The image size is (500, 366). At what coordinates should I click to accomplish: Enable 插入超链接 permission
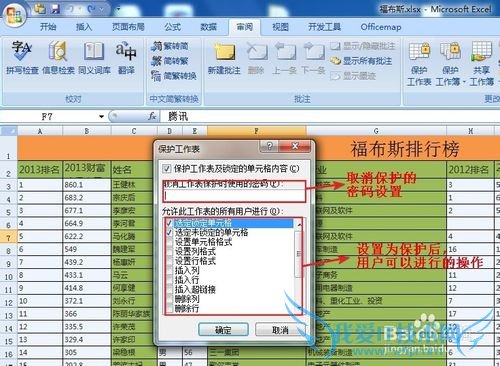coord(169,289)
